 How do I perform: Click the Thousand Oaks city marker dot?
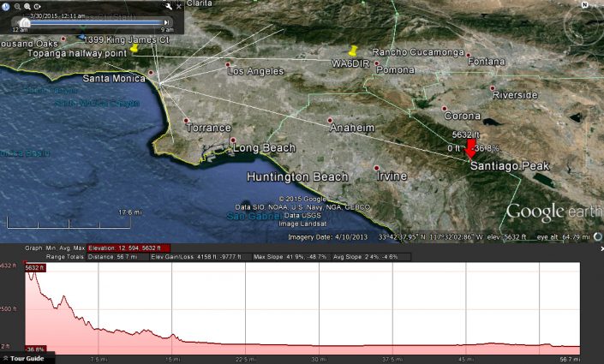(63, 39)
